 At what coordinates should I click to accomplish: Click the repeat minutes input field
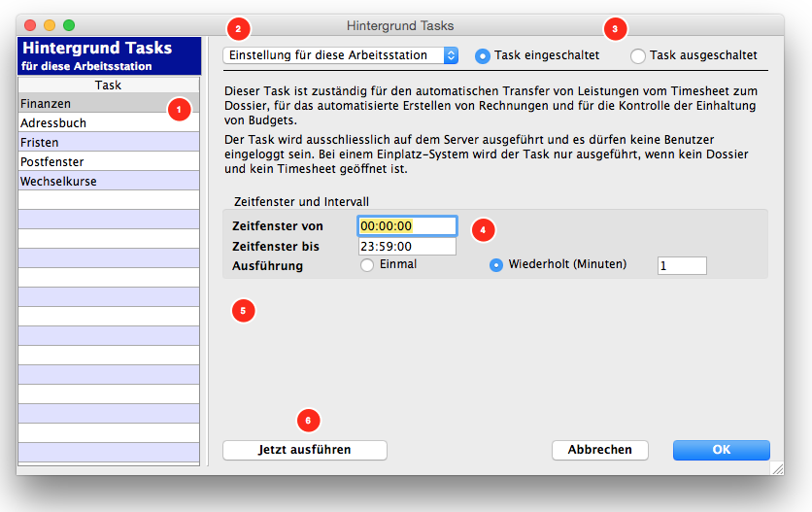[682, 266]
